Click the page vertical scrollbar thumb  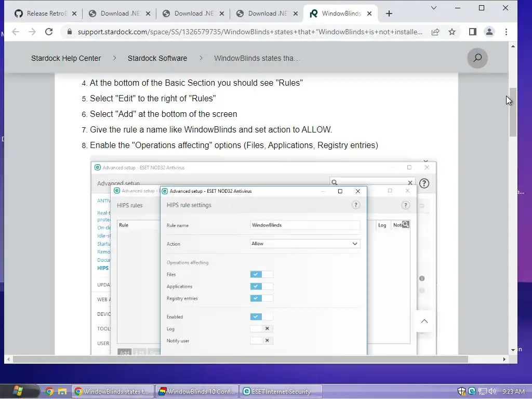[513, 112]
